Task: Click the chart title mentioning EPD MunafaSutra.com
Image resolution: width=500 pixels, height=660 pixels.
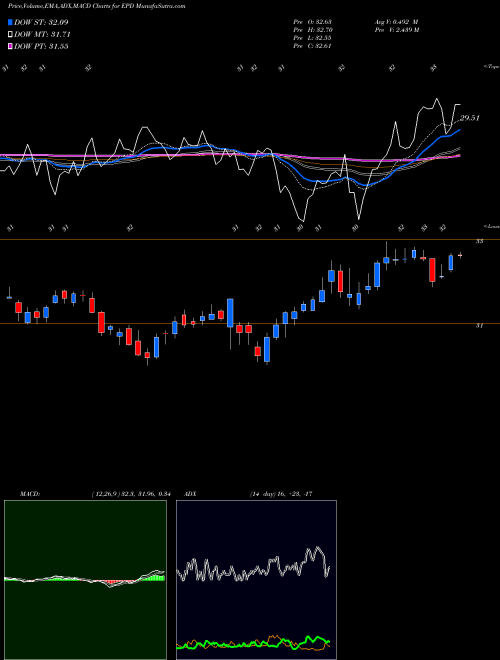Action: click(x=96, y=6)
